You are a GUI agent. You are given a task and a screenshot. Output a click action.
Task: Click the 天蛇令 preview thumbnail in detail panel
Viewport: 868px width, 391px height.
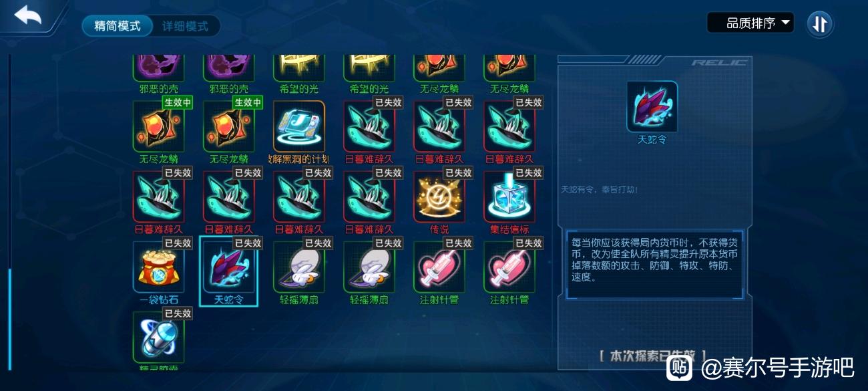(x=652, y=106)
